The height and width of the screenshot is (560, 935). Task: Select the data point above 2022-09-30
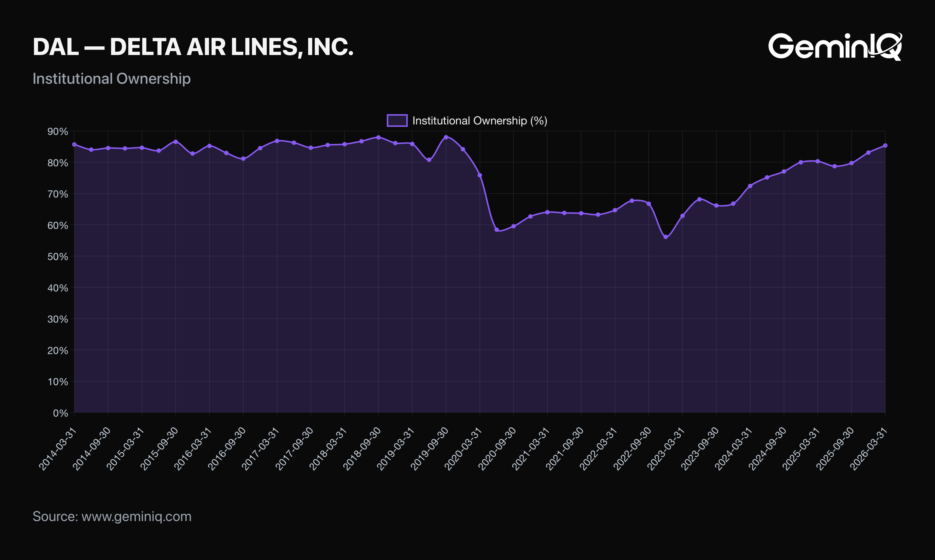point(649,204)
